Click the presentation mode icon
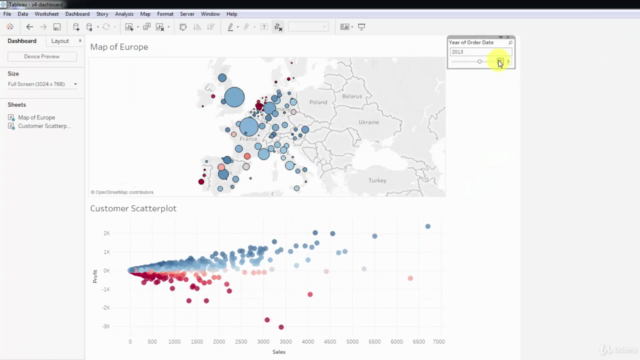The image size is (640, 360). coord(362,27)
